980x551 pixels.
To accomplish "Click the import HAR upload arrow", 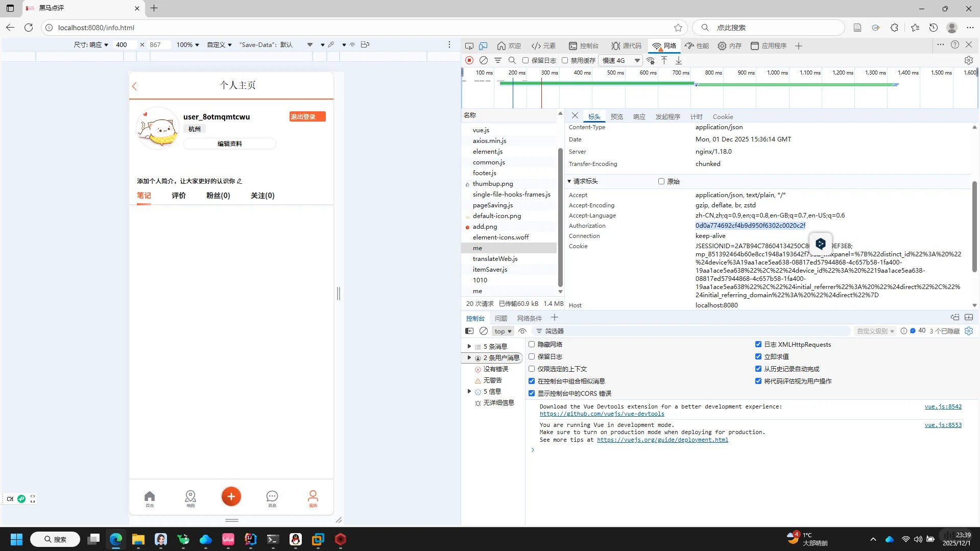I will click(x=664, y=60).
